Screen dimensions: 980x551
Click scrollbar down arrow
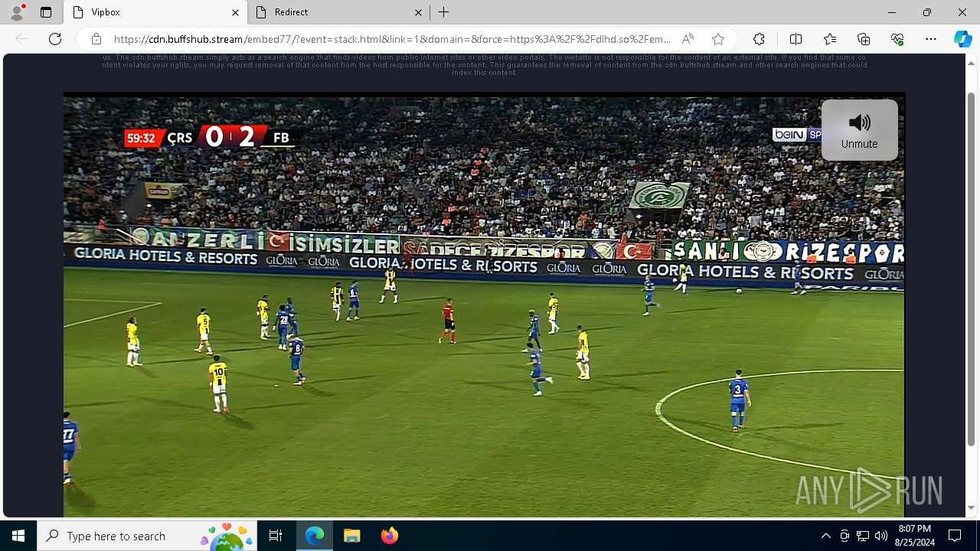pos(971,507)
